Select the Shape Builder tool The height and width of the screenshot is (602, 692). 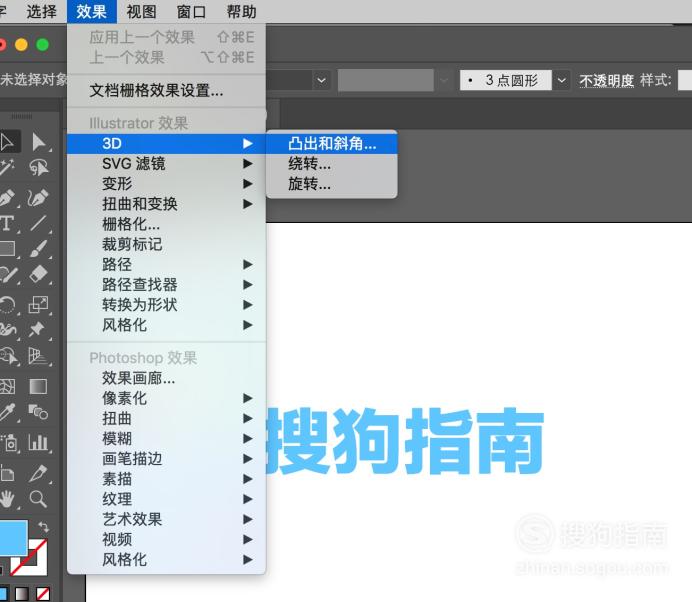(x=8, y=356)
